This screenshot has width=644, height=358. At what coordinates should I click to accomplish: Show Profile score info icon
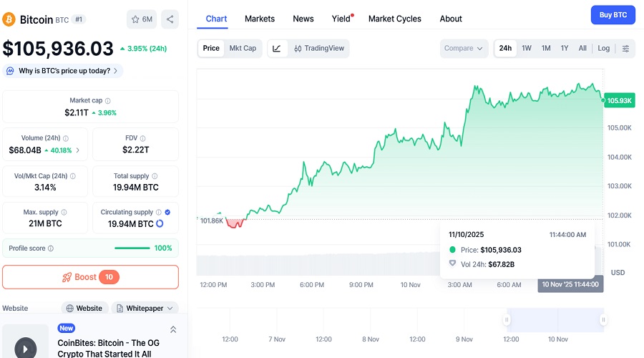(x=51, y=248)
